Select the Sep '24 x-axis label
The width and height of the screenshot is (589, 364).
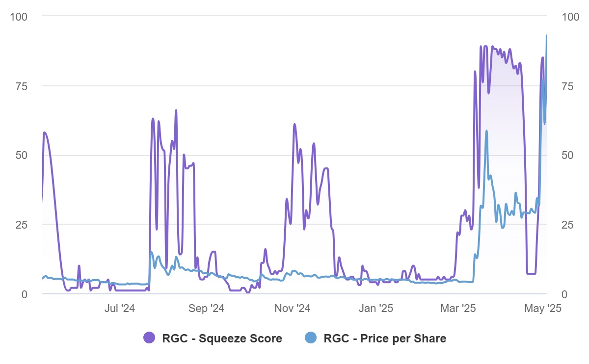(207, 309)
